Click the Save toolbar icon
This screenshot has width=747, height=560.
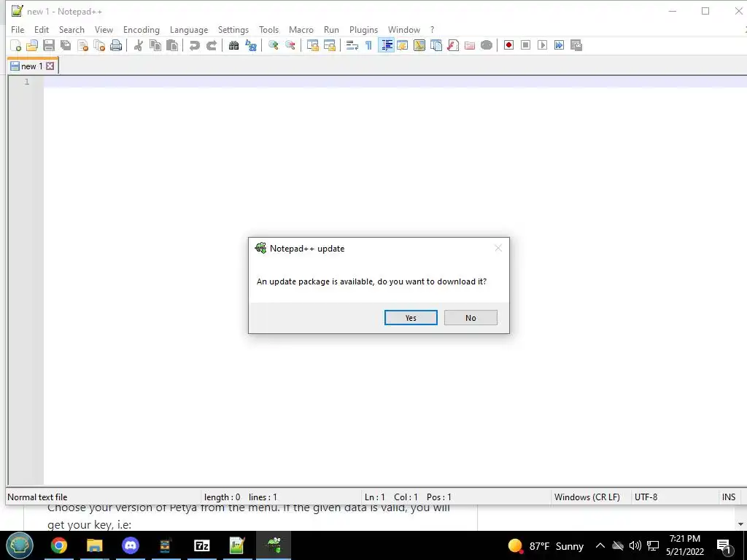coord(49,45)
